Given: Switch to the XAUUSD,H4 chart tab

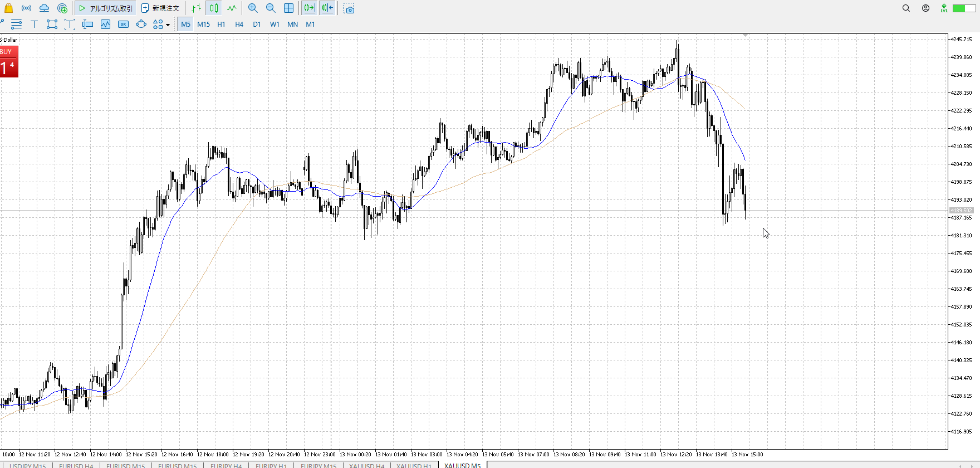Looking at the screenshot, I should click(366, 465).
